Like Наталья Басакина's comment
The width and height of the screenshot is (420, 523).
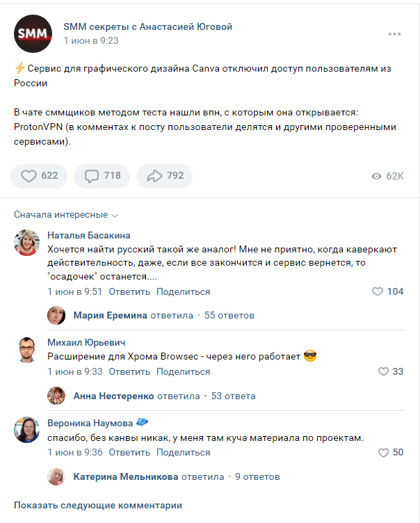(x=387, y=292)
